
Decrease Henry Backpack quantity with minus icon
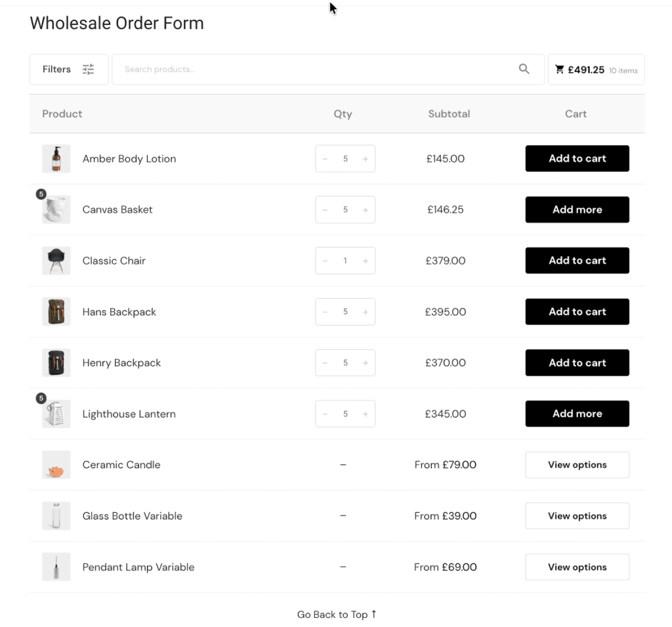pos(325,362)
